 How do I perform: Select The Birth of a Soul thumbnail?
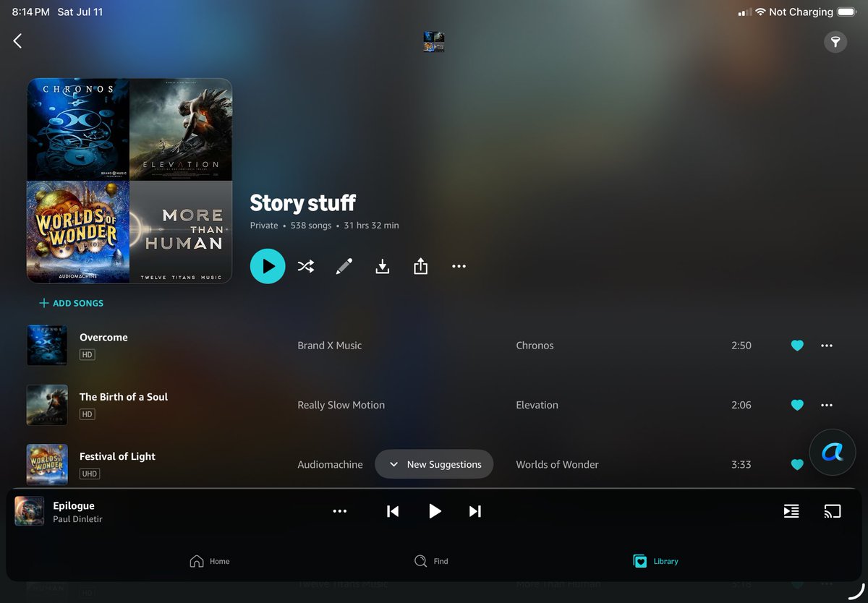click(47, 405)
